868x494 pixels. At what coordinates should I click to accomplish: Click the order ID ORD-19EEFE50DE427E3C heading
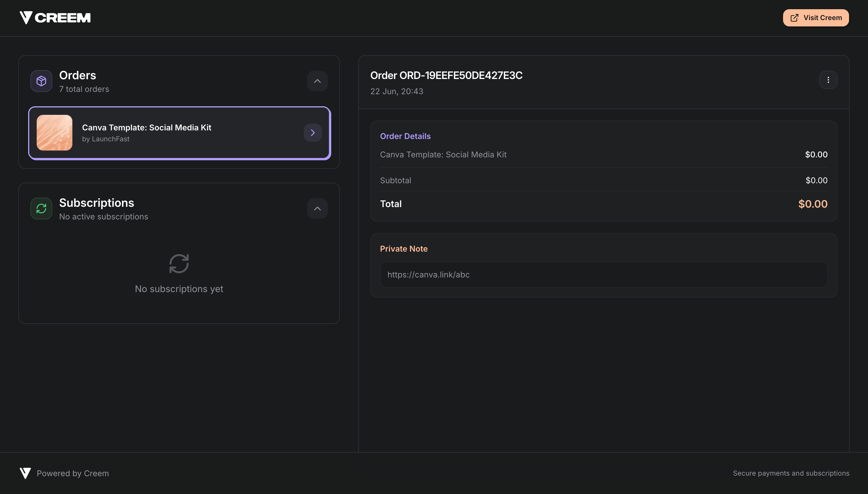[446, 75]
